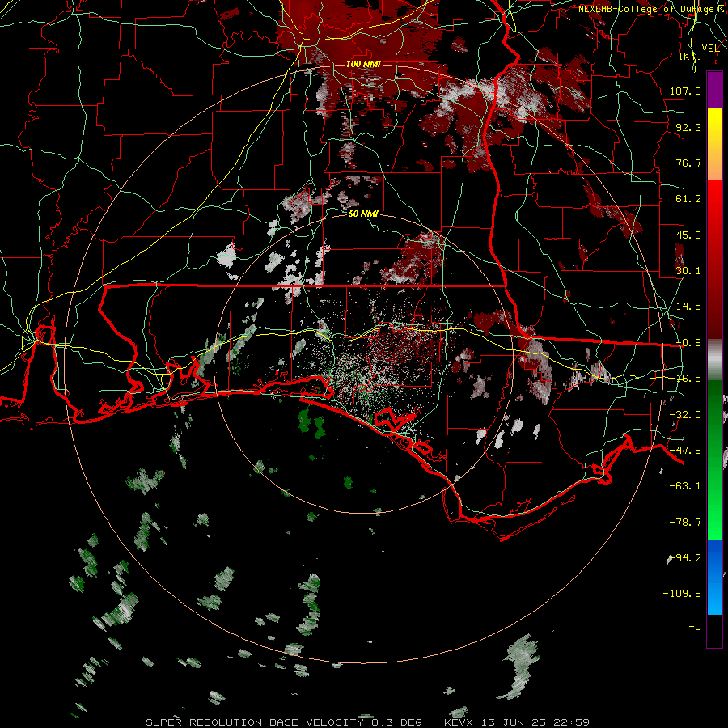Click the VEL legend title
Viewport: 728px width, 728px height.
pyautogui.click(x=710, y=48)
